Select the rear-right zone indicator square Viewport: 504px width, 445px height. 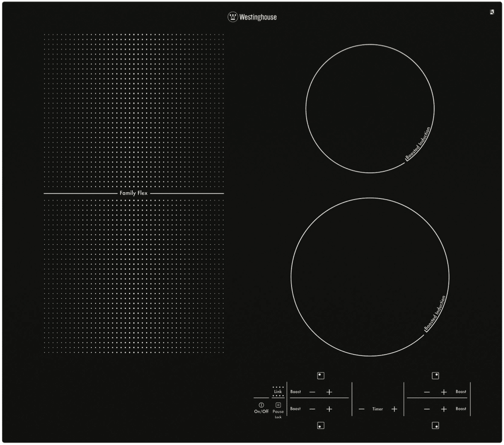[435, 375]
